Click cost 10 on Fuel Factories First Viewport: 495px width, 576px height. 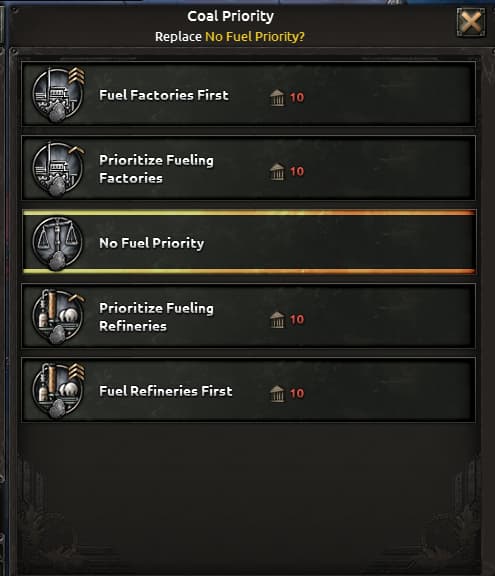coord(297,98)
